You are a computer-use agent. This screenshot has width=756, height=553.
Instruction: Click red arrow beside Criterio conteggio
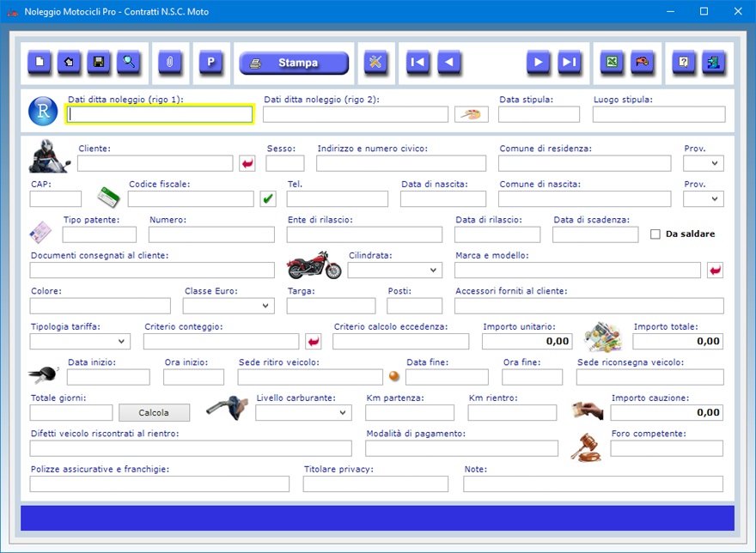[314, 342]
